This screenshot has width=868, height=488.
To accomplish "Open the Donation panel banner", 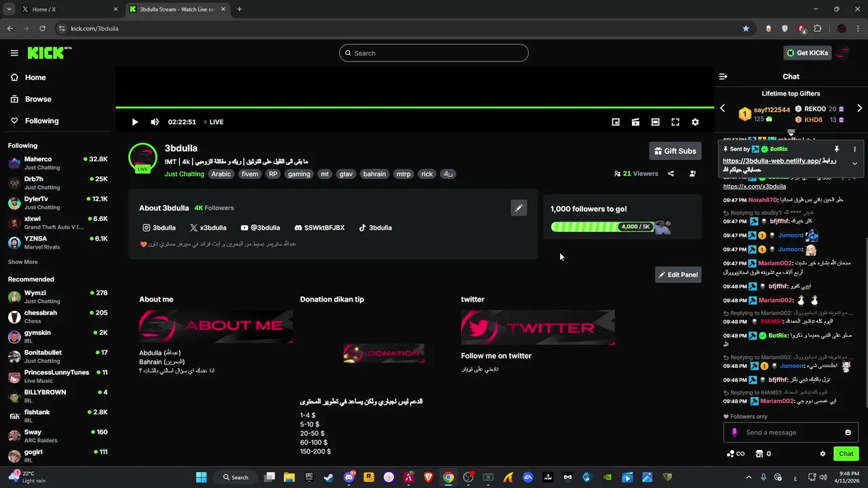I will click(384, 353).
